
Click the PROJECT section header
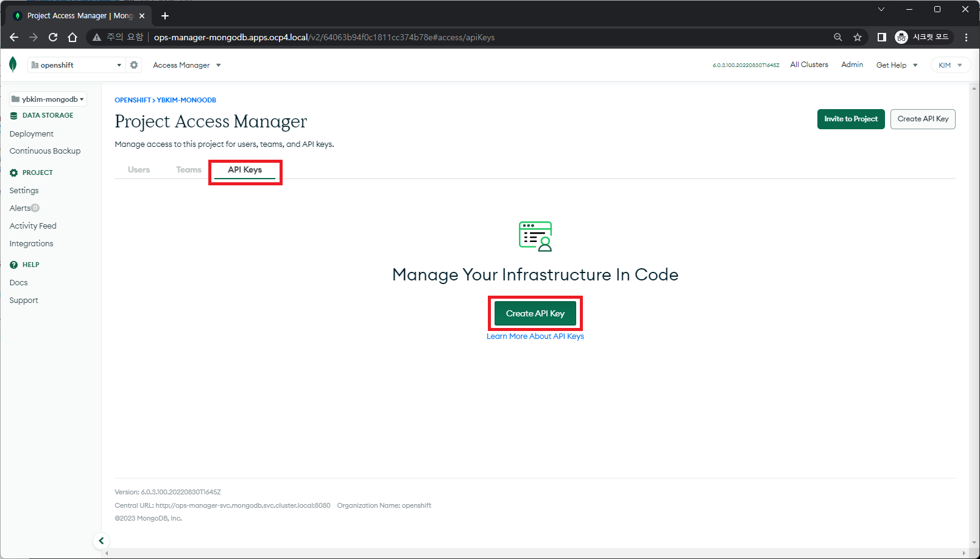tap(37, 173)
